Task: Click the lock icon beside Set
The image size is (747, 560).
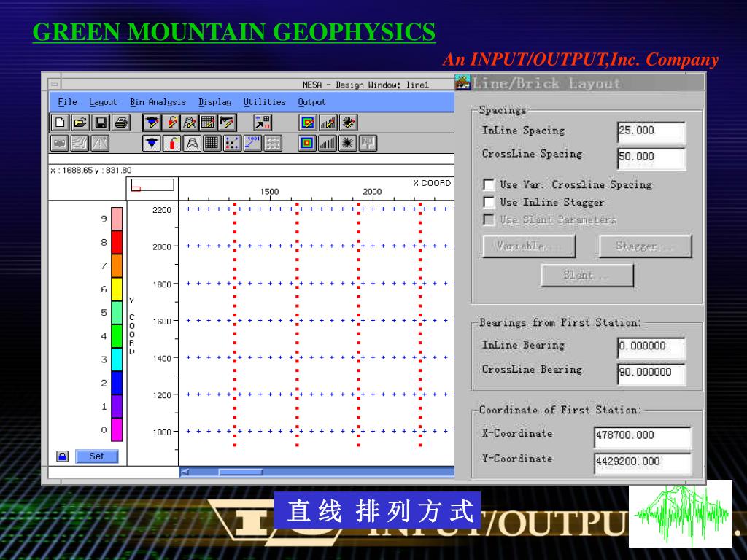Action: click(x=63, y=456)
